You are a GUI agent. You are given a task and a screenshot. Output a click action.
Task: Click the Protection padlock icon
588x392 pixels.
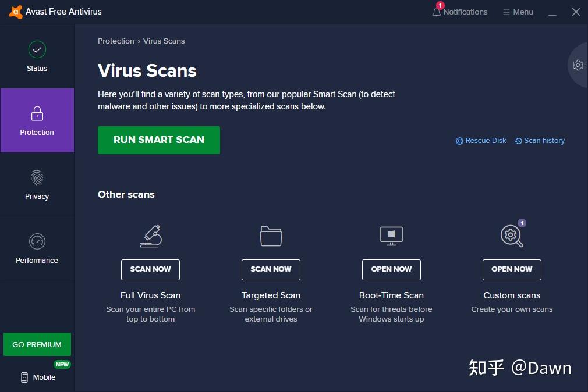[37, 113]
